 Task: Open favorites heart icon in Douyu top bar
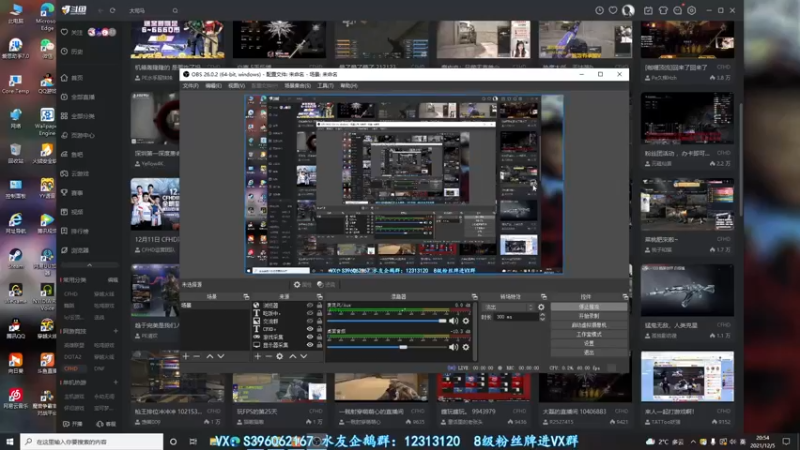pos(613,10)
